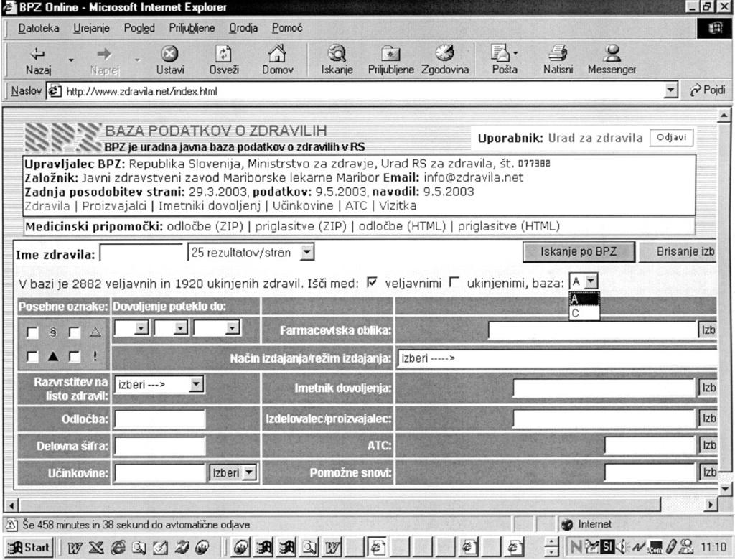This screenshot has width=735, height=560.
Task: Open the Pogled menu
Action: (x=139, y=28)
